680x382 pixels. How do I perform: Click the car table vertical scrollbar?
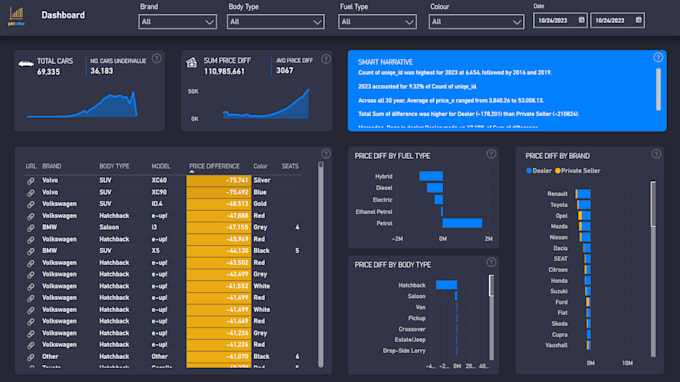pyautogui.click(x=320, y=264)
